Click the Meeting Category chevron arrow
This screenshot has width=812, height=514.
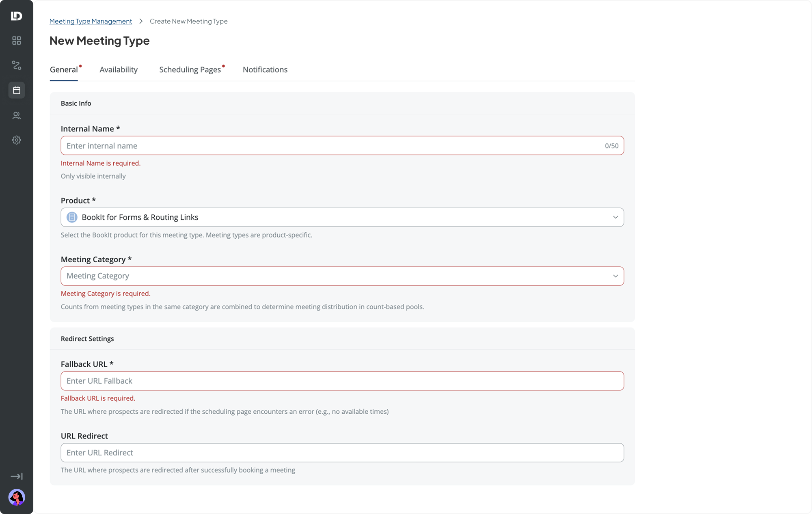coord(615,276)
